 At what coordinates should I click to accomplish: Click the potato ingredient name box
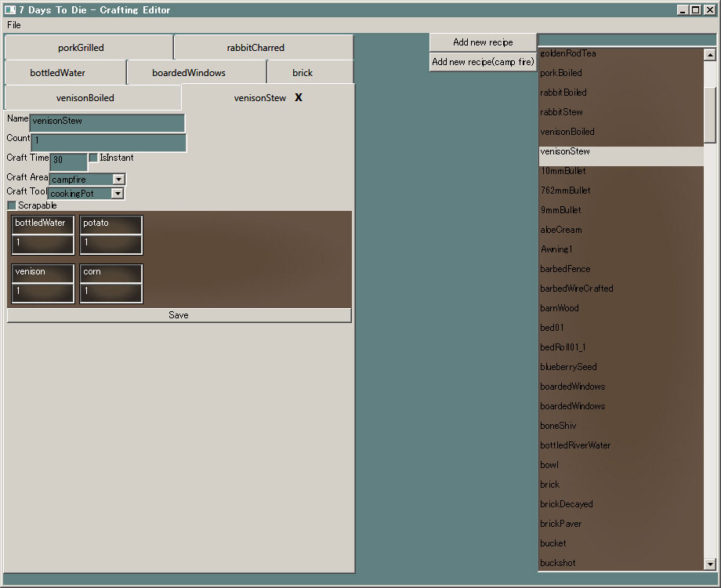pyautogui.click(x=111, y=224)
